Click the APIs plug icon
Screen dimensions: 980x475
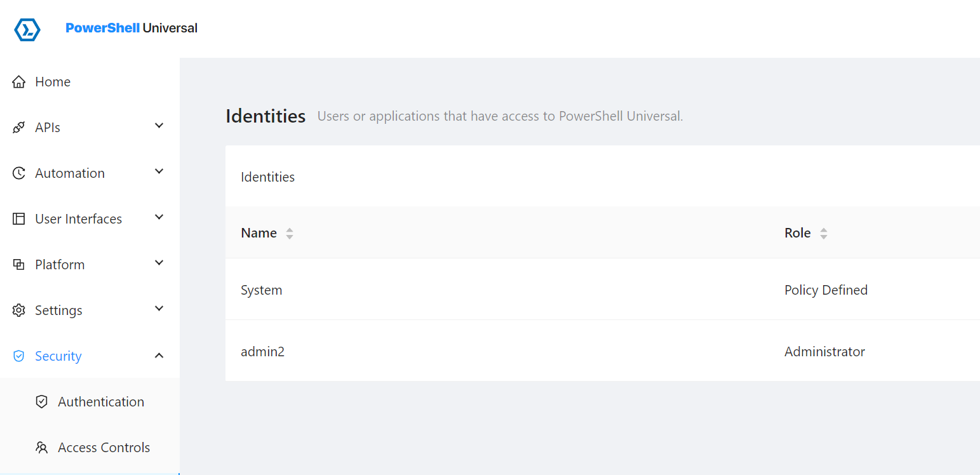point(19,128)
